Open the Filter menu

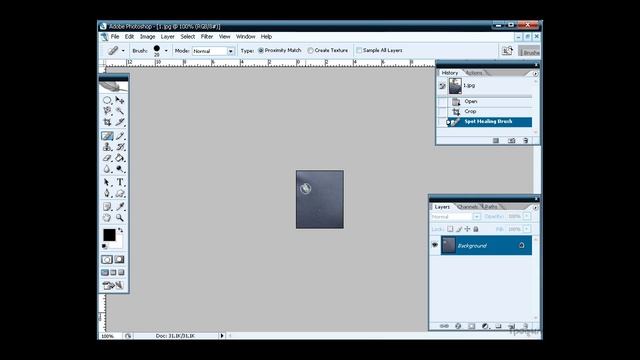tap(207, 37)
